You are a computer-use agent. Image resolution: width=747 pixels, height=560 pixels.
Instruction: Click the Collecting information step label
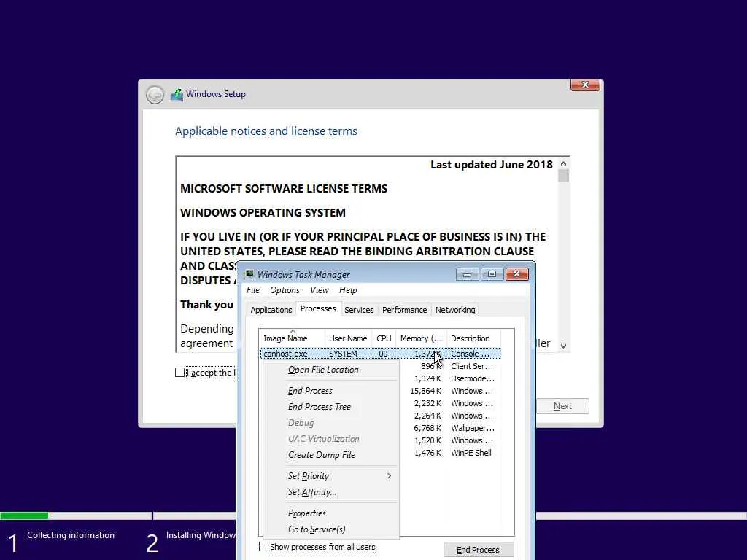tap(71, 535)
